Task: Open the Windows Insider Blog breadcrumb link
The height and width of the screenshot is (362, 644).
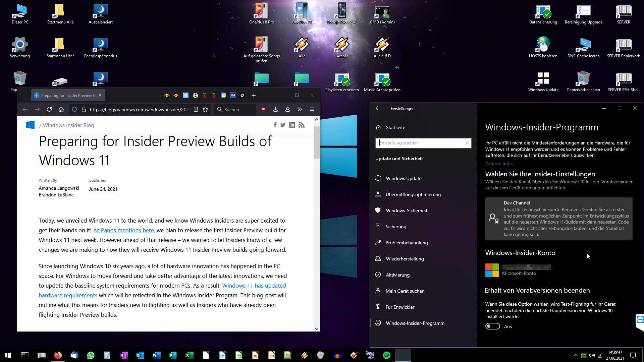Action: pyautogui.click(x=68, y=125)
